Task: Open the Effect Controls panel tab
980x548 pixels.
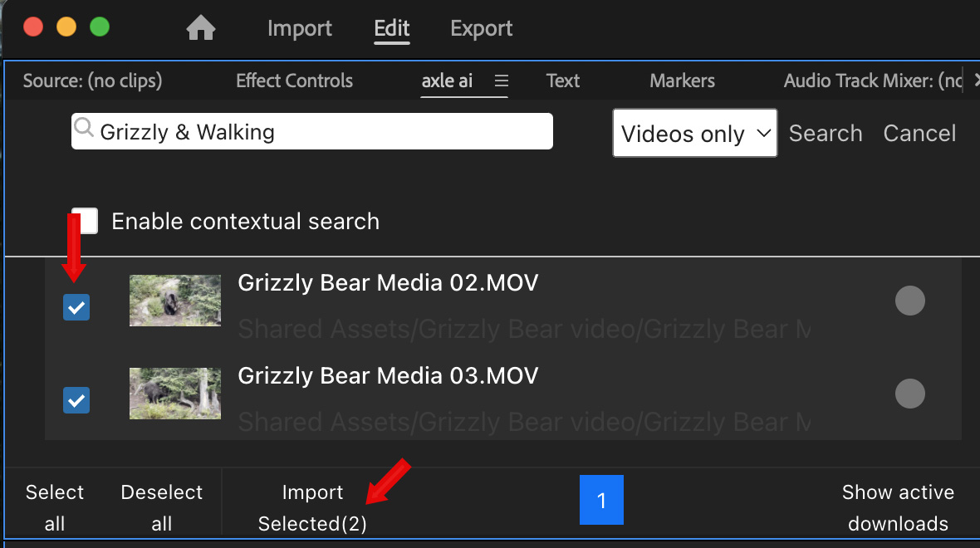Action: pyautogui.click(x=294, y=81)
